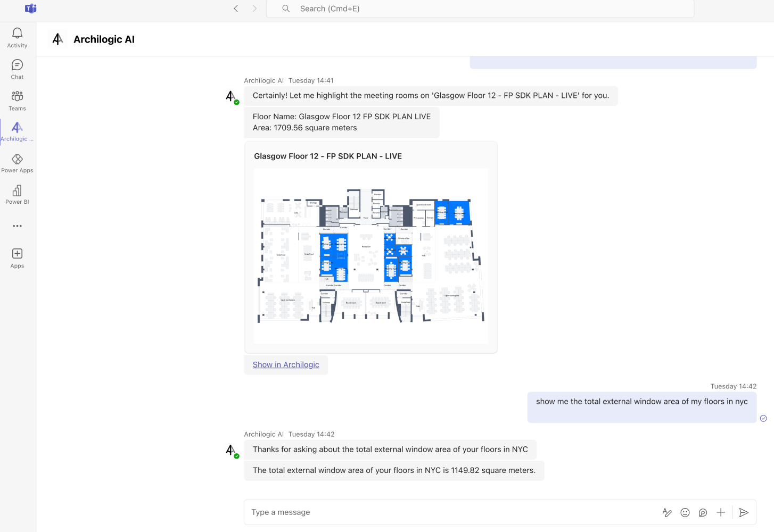Open the emoji picker

685,512
